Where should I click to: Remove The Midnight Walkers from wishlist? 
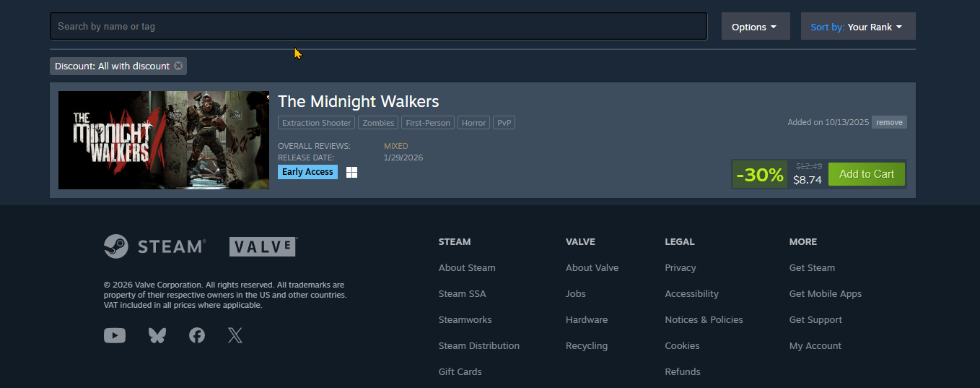(889, 122)
